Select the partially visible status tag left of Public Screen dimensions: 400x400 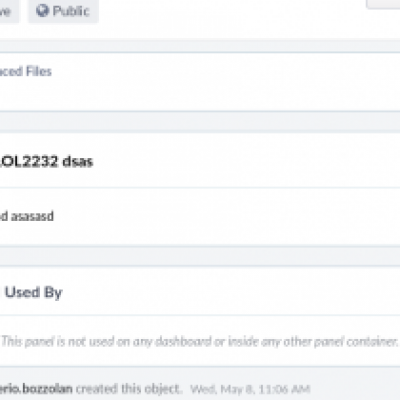[9, 11]
